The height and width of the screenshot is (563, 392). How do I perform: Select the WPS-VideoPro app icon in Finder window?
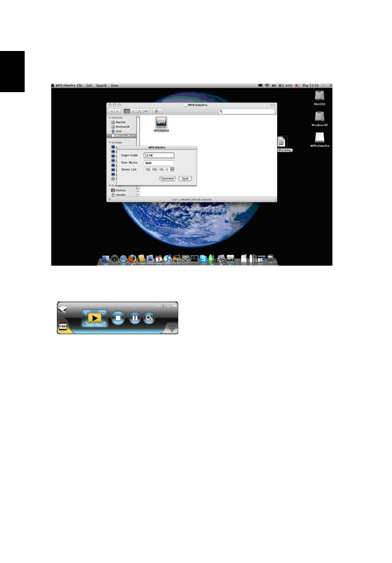pyautogui.click(x=161, y=123)
